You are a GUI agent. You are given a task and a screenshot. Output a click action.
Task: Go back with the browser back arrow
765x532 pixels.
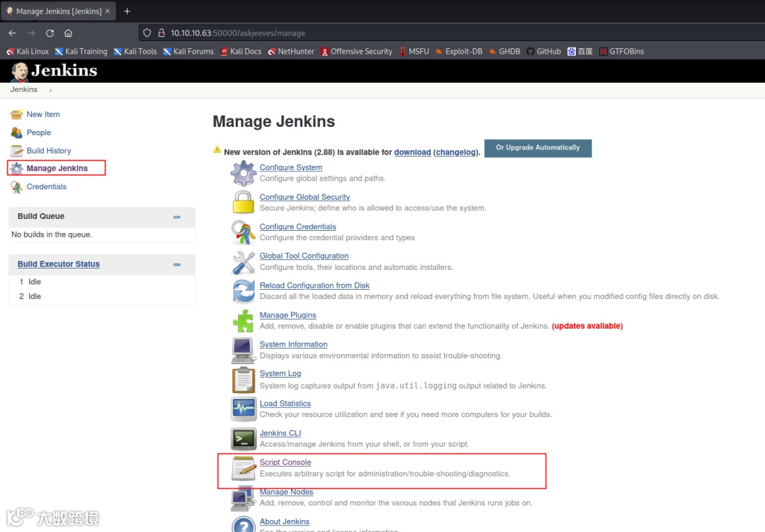click(13, 33)
